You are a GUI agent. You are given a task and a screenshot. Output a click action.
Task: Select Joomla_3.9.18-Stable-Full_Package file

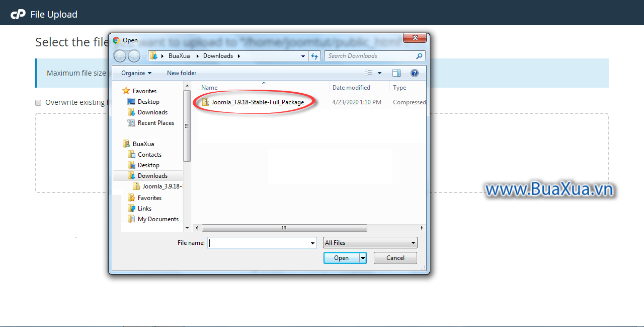[x=258, y=102]
